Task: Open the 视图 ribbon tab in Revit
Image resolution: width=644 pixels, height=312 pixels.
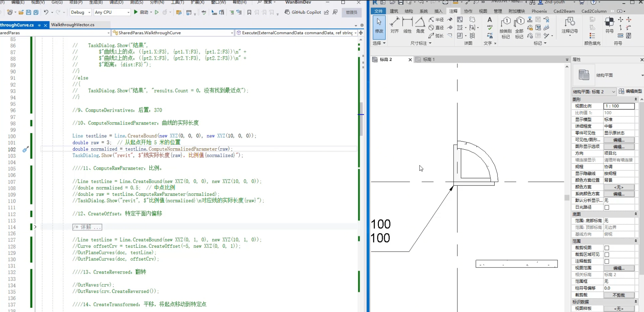Action: coord(483,11)
